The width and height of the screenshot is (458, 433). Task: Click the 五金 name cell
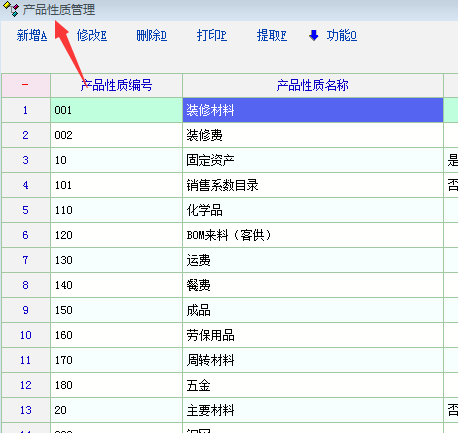(x=313, y=385)
